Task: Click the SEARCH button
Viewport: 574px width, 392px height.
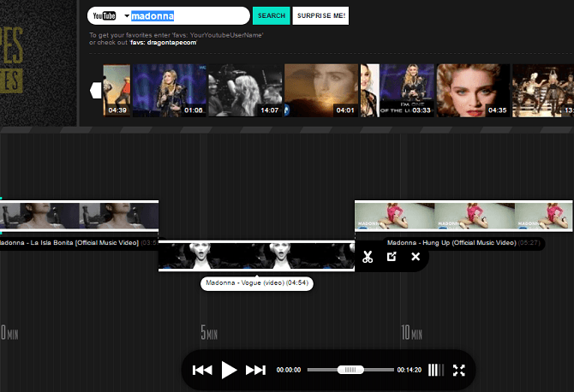Action: pyautogui.click(x=272, y=15)
